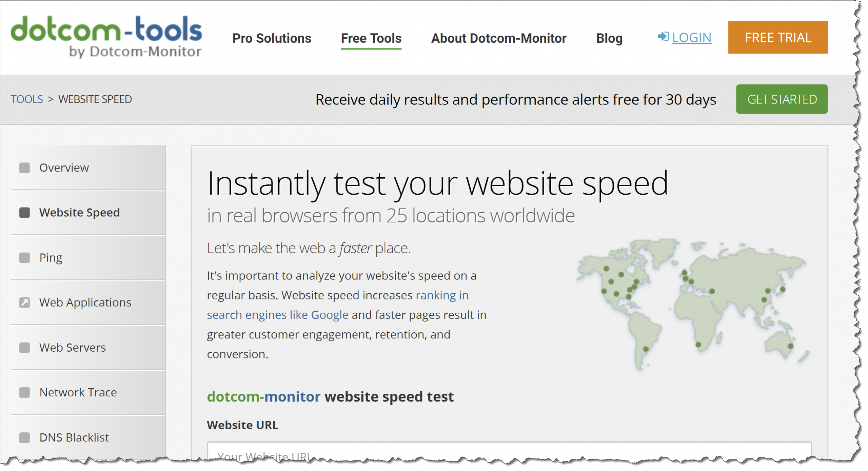Click the square icon next to Ping
868x471 pixels.
click(x=24, y=258)
